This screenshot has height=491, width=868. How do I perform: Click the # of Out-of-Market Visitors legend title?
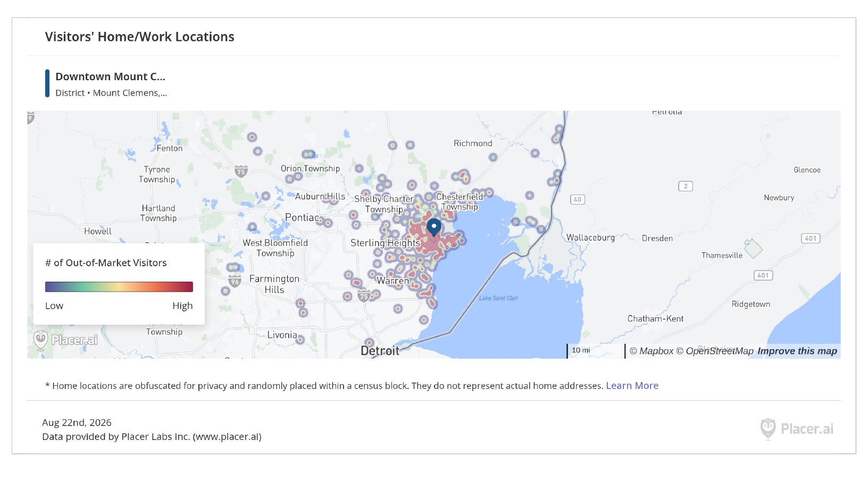click(x=106, y=263)
